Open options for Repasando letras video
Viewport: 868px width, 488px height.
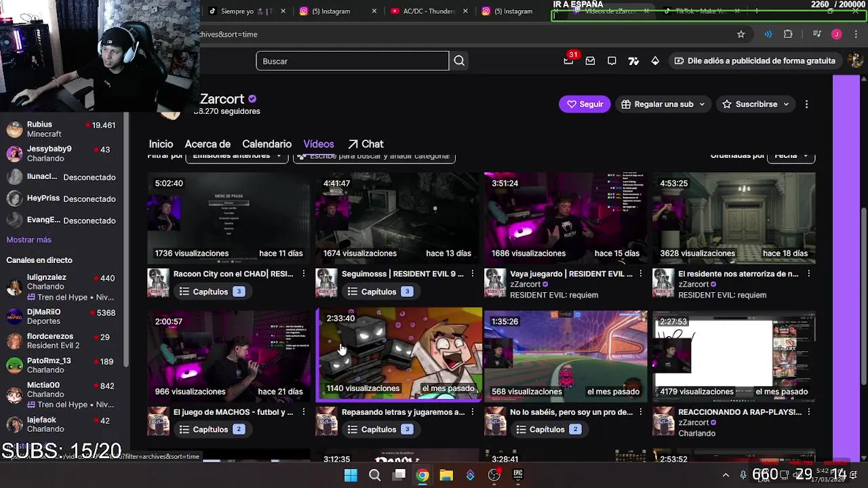point(473,412)
